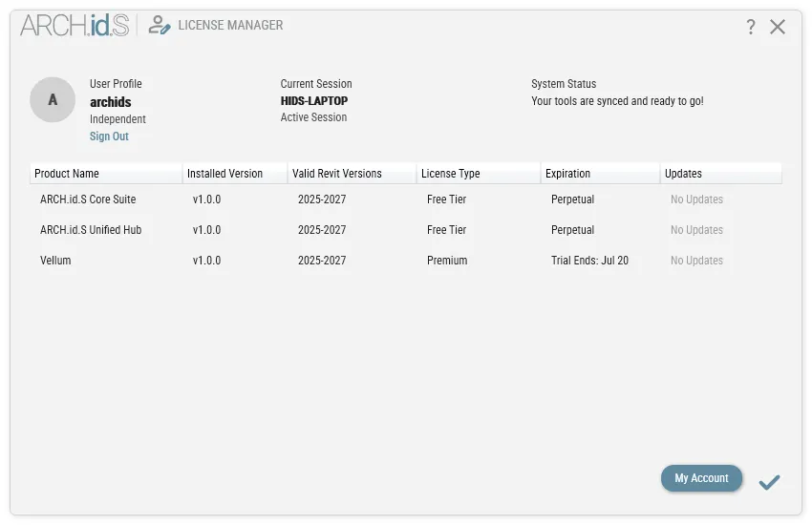Click the Active Session label
The width and height of the screenshot is (812, 525).
pyautogui.click(x=313, y=117)
